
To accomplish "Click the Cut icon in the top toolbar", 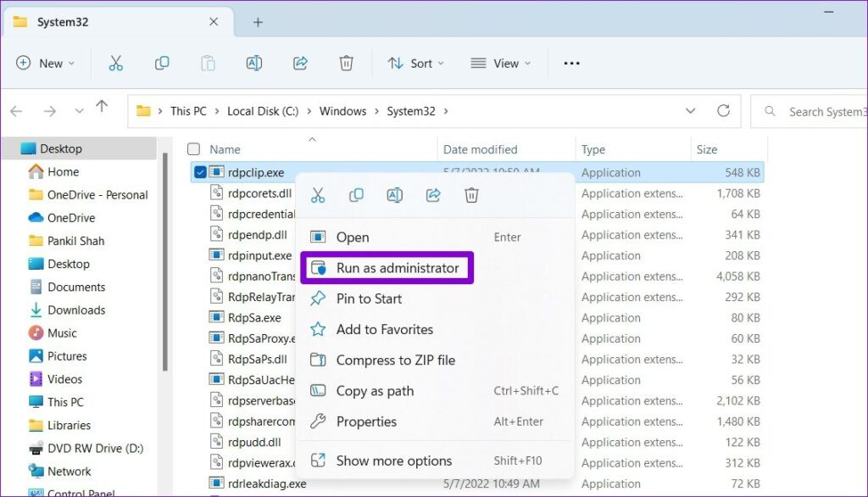I will pyautogui.click(x=115, y=63).
